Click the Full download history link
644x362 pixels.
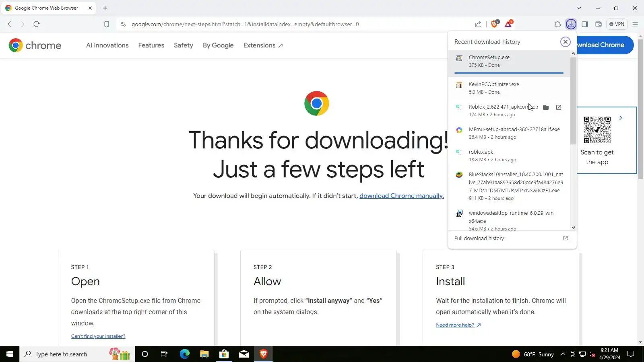click(x=479, y=239)
